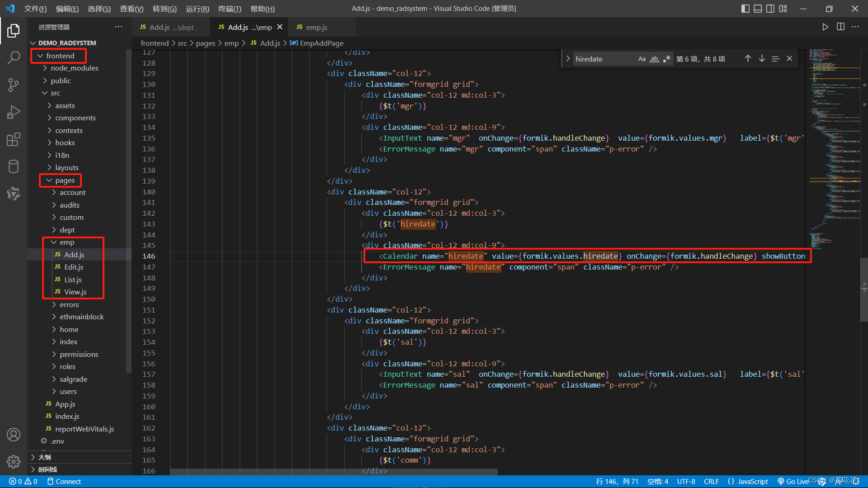
Task: Open the File menu
Action: 35,9
